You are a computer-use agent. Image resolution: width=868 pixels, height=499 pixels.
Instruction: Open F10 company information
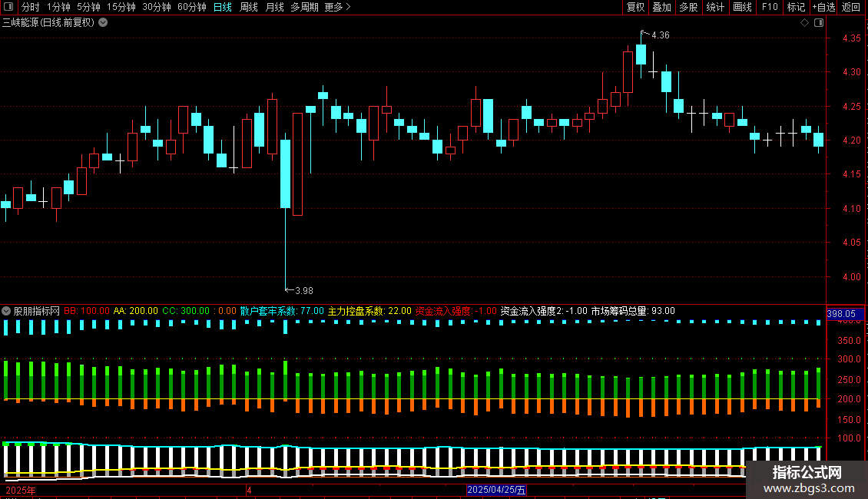click(x=770, y=7)
